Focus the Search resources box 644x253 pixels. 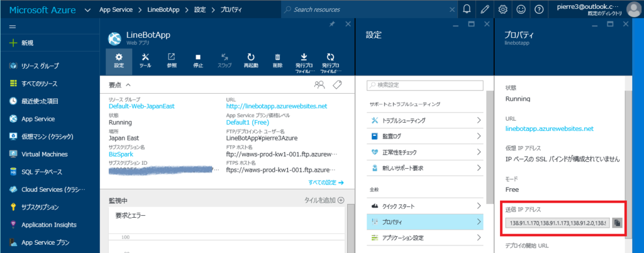(370, 9)
